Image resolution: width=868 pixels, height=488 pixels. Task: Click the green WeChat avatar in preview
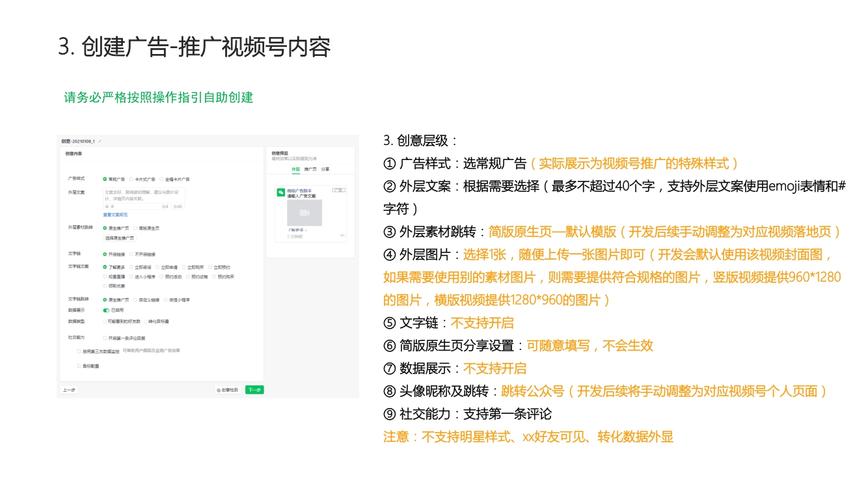[281, 193]
